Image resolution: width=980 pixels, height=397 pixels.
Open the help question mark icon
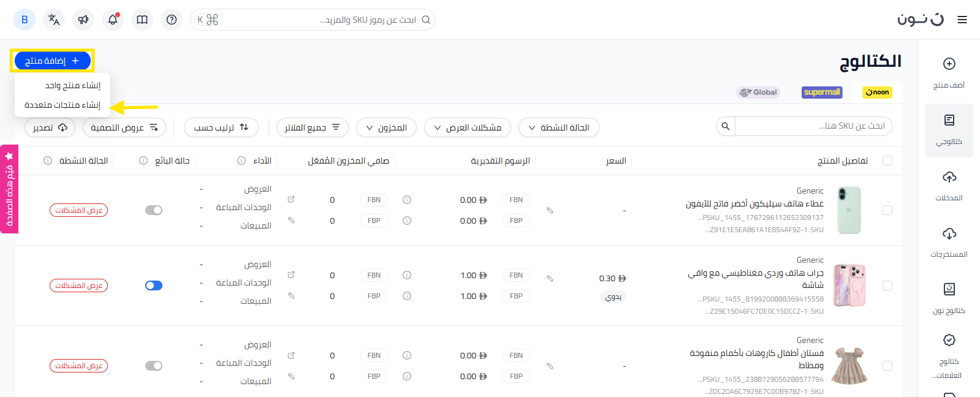(x=172, y=20)
